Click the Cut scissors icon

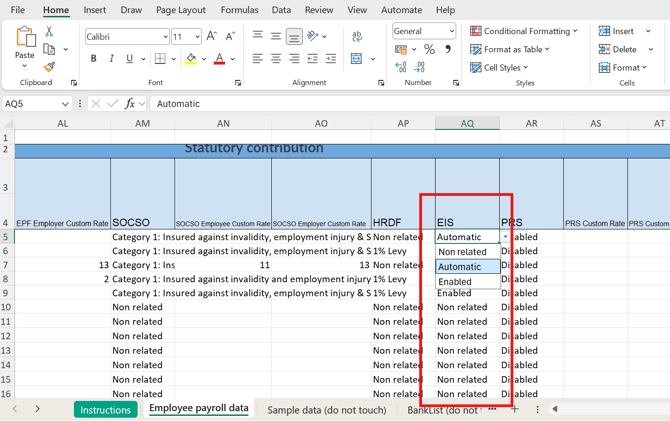click(49, 31)
